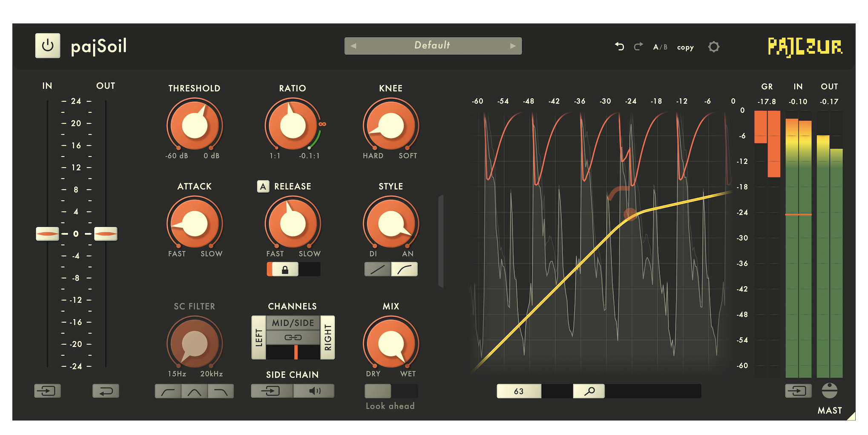Click the orange marker on IN meter
This screenshot has height=435, width=868.
[x=798, y=215]
